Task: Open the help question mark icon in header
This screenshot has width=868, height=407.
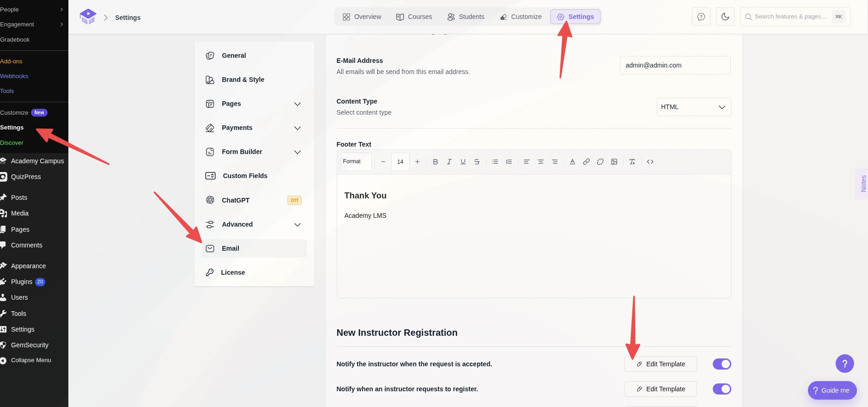Action: 701,17
